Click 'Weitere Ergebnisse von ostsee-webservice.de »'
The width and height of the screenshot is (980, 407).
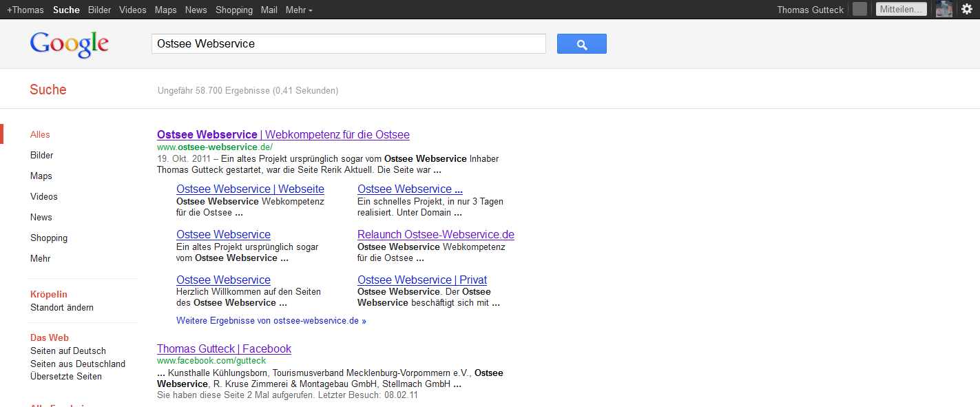point(271,321)
